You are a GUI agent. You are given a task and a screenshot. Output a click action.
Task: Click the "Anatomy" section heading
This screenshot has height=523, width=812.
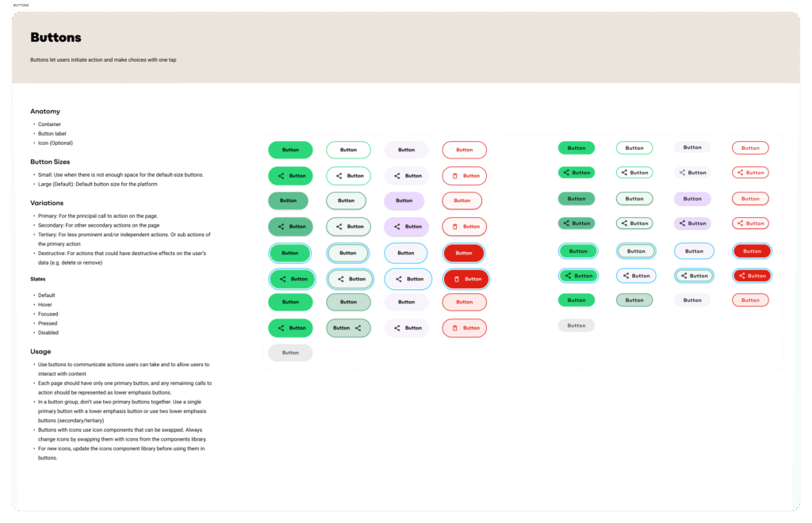[45, 112]
